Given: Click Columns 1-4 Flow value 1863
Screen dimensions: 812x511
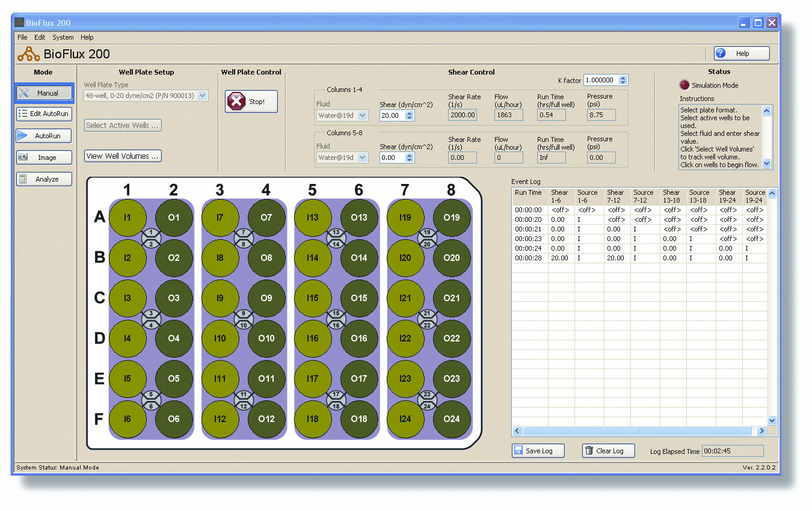Looking at the screenshot, I should click(x=508, y=115).
